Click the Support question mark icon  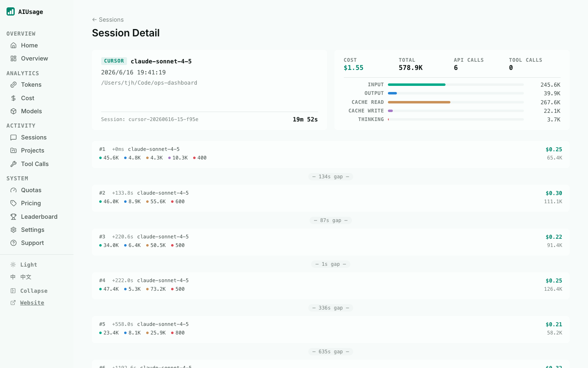(x=13, y=243)
